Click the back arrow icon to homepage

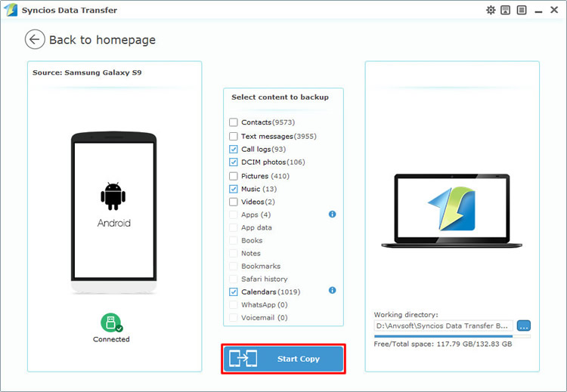click(x=35, y=39)
